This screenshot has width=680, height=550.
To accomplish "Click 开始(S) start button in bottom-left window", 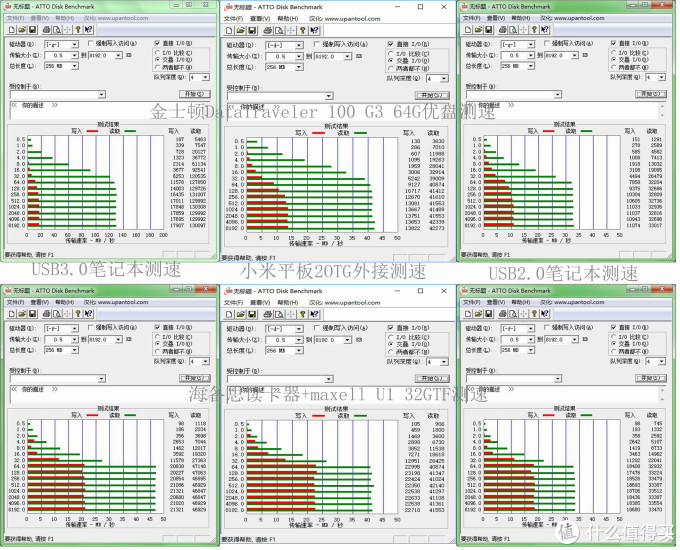I will pos(195,378).
